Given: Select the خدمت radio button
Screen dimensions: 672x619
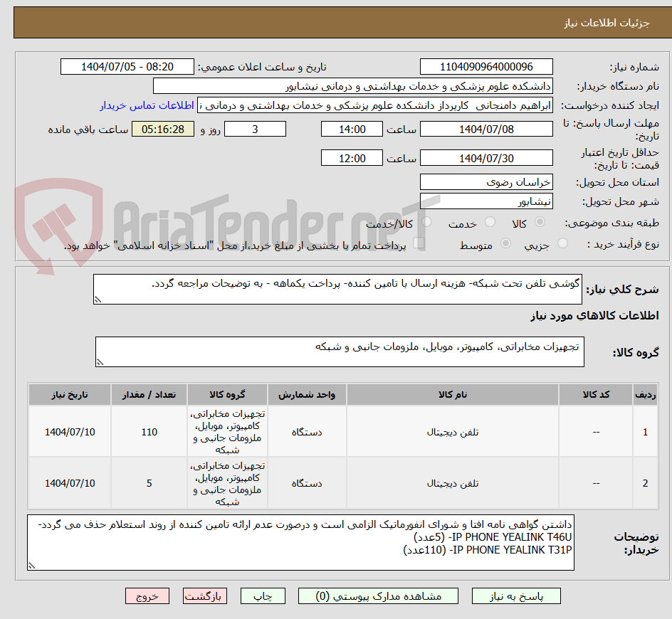Looking at the screenshot, I should [490, 222].
